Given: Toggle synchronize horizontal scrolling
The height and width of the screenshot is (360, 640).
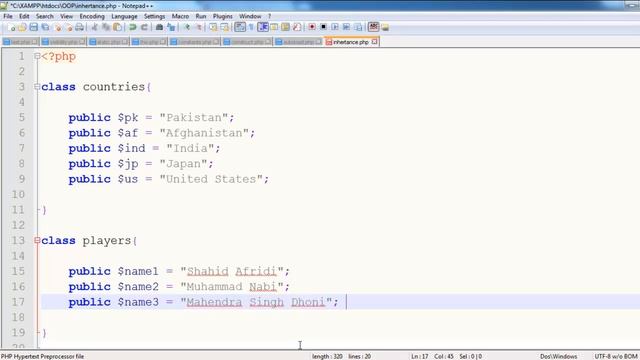Looking at the screenshot, I should (225, 27).
